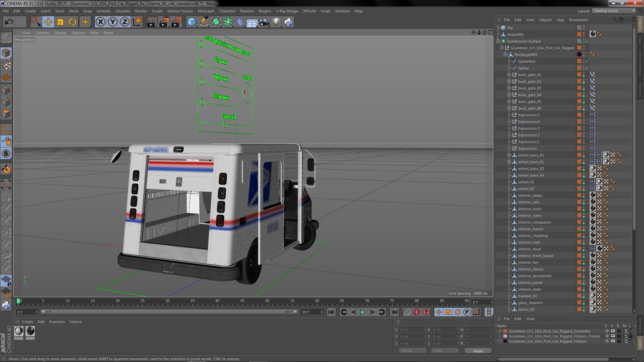Add Subdivision Surface generator icon

pos(216,22)
